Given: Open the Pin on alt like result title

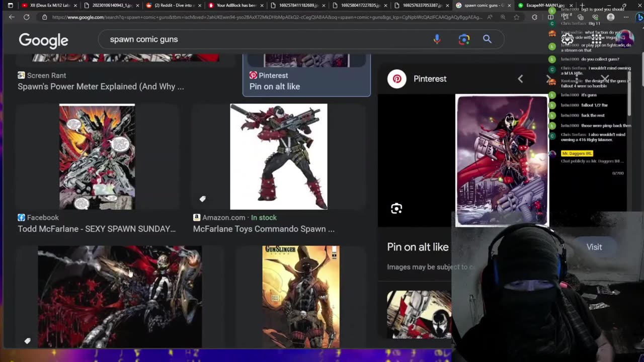Looking at the screenshot, I should pyautogui.click(x=275, y=86).
